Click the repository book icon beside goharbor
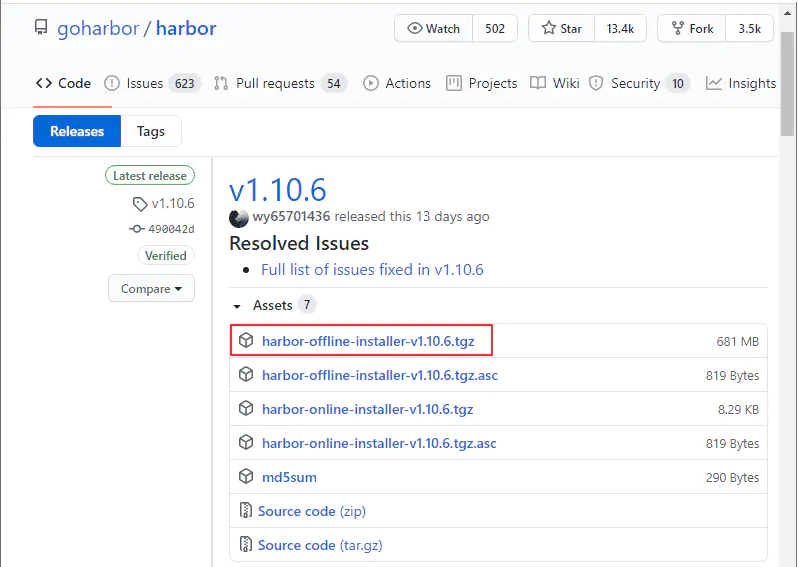 coord(41,27)
